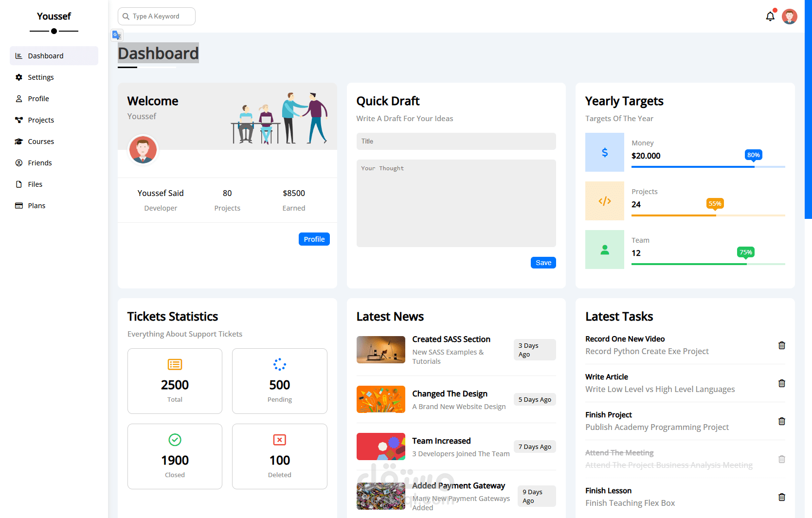
Task: Click the 3 Days Ago label
Action: 535,350
